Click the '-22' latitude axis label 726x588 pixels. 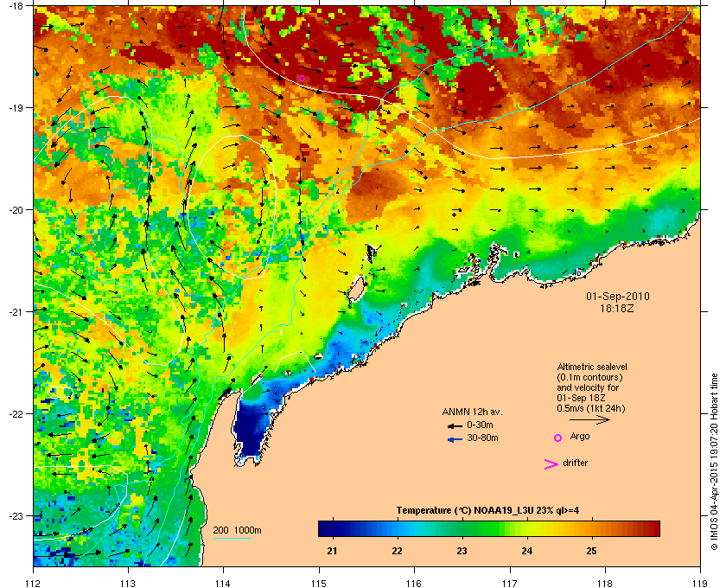tap(16, 414)
